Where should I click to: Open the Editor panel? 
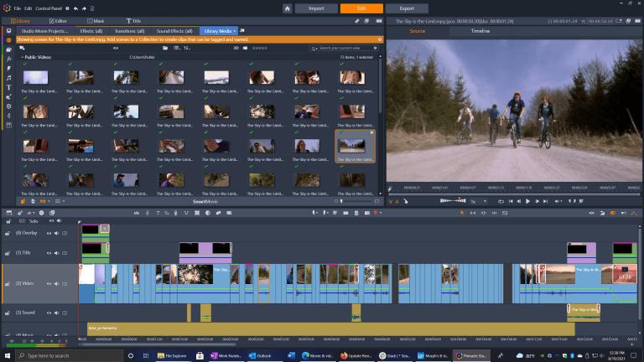point(59,19)
